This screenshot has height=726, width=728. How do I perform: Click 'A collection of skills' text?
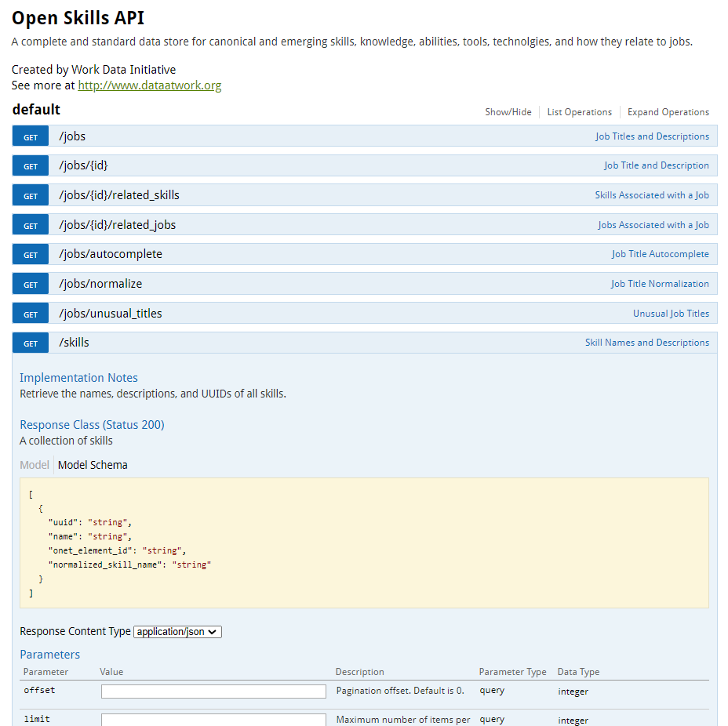[66, 441]
